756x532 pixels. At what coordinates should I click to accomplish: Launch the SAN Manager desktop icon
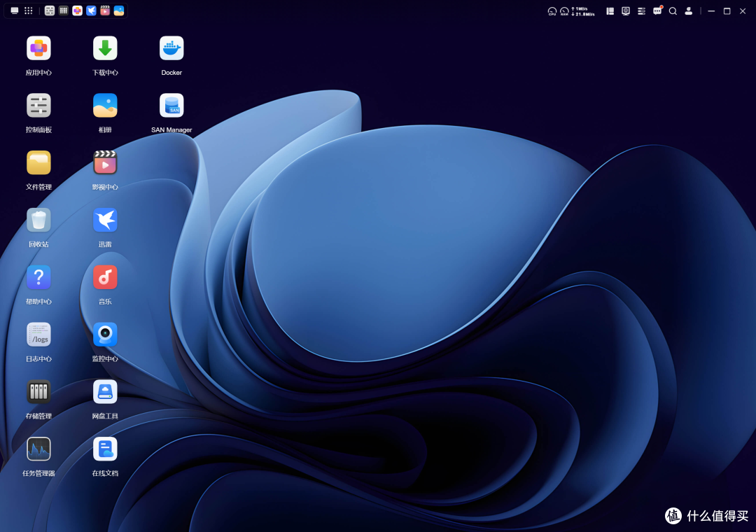pos(171,106)
